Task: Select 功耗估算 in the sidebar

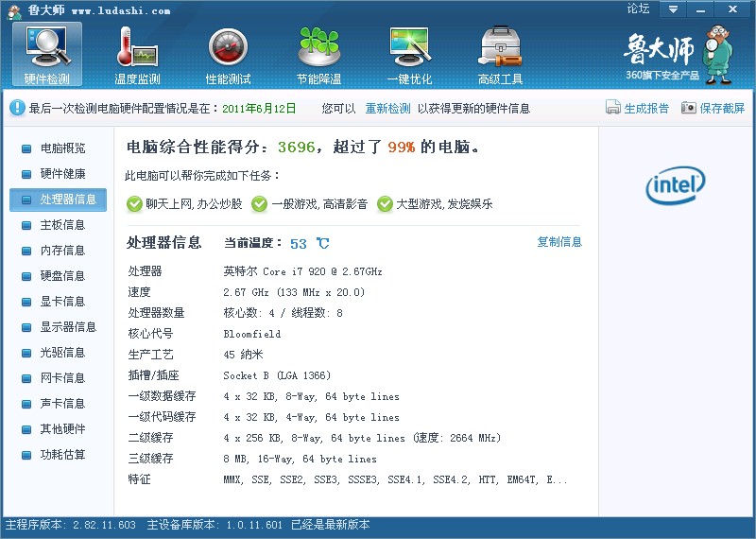Action: [x=61, y=455]
